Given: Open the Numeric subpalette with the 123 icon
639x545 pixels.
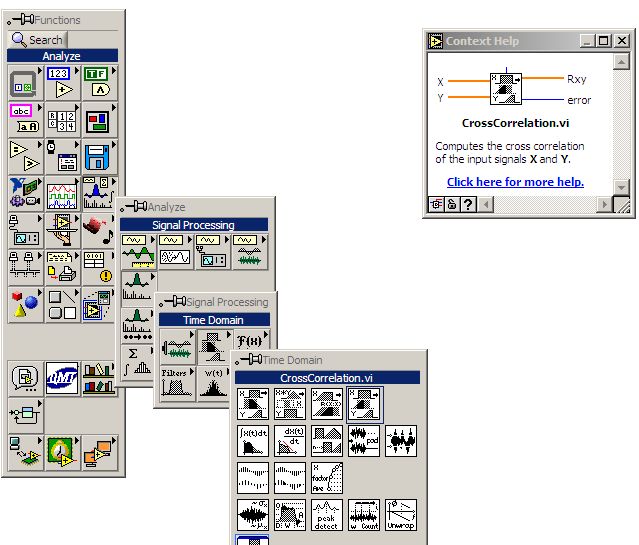Looking at the screenshot, I should pyautogui.click(x=62, y=83).
